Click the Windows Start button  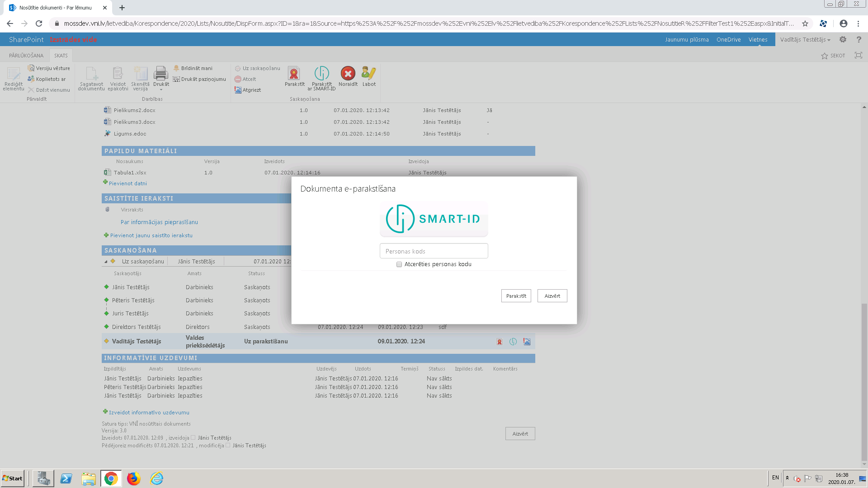coord(13,478)
